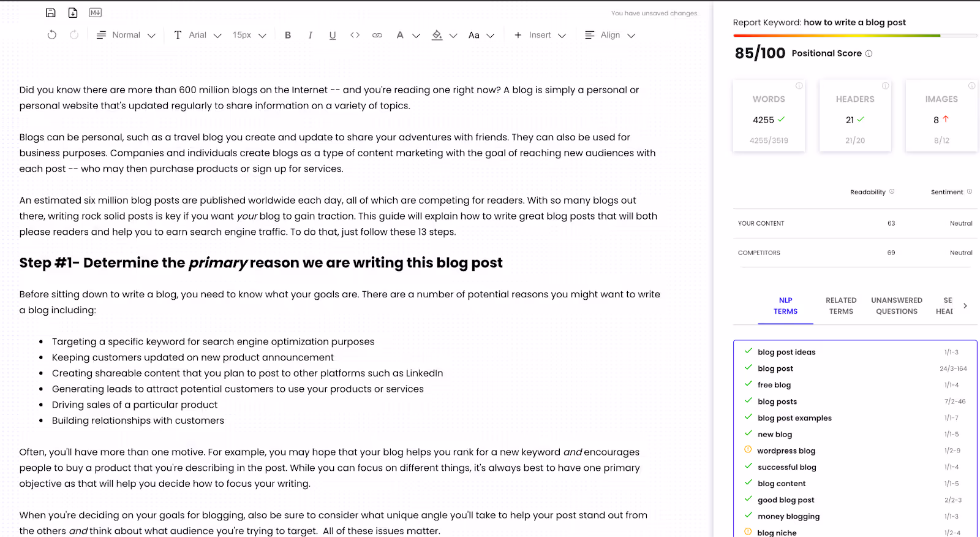This screenshot has height=537, width=980.
Task: Toggle bold formatting
Action: (288, 35)
